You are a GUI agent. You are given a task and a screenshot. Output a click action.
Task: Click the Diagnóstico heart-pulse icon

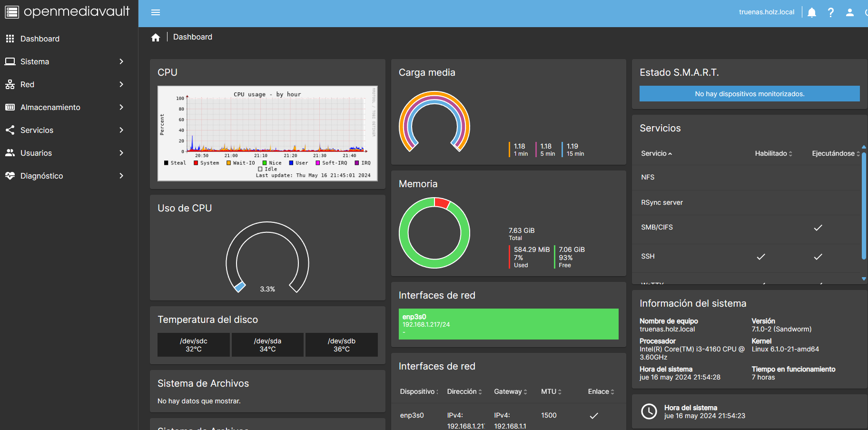[x=10, y=176]
